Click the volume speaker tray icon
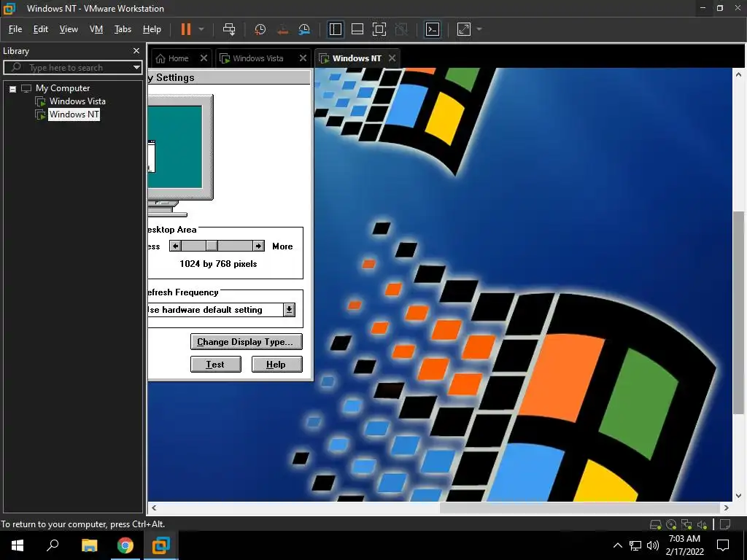 click(x=653, y=545)
